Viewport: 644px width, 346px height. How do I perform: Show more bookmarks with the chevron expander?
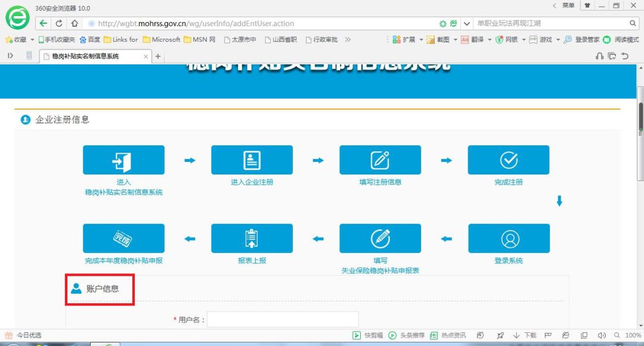(x=348, y=40)
